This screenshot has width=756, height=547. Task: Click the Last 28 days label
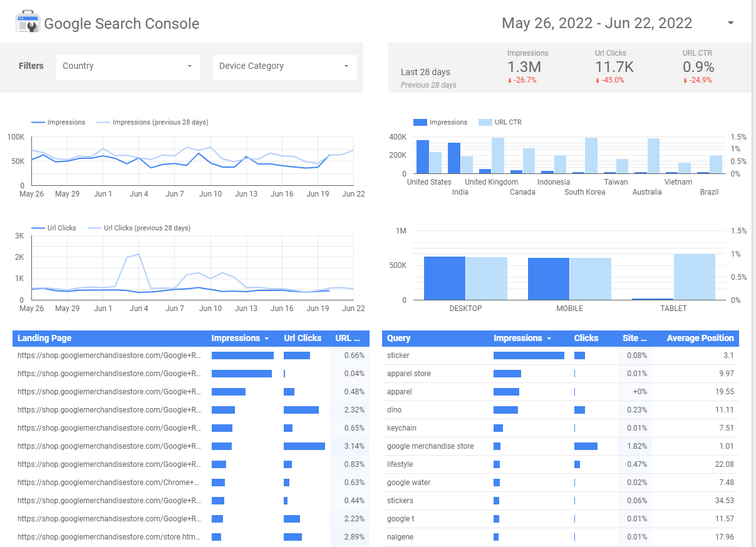[425, 72]
